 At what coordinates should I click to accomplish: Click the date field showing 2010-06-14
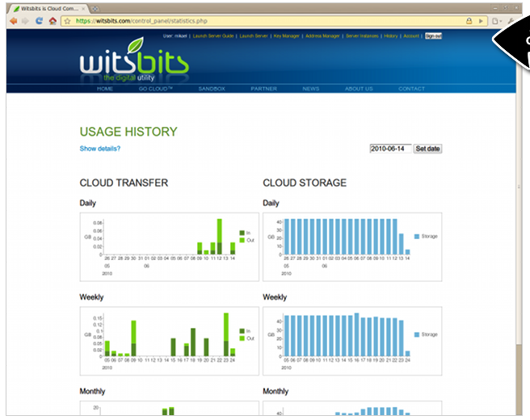pyautogui.click(x=390, y=149)
